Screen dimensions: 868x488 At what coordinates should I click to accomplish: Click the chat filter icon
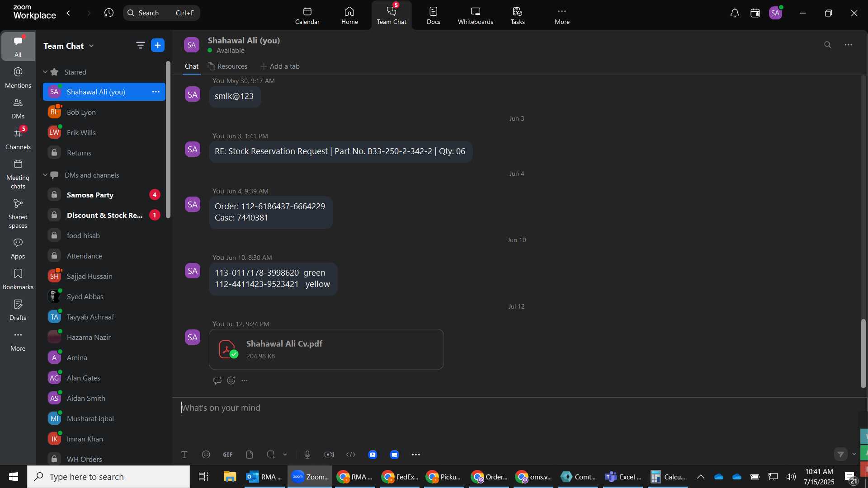[140, 45]
